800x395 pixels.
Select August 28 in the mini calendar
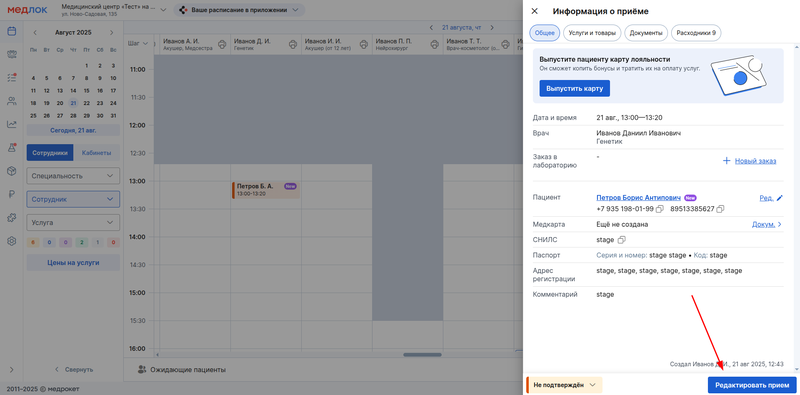coord(73,115)
